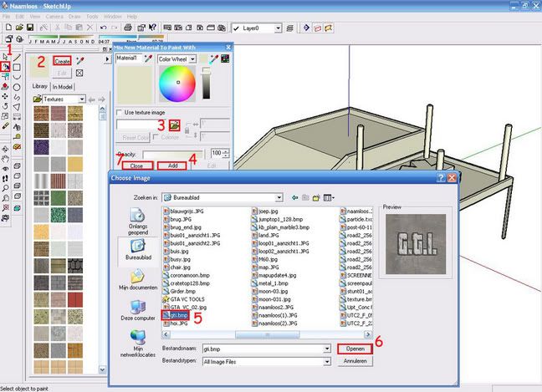This screenshot has width=542, height=392.
Task: Click the eyedropper beside the Create button
Action: (80, 61)
